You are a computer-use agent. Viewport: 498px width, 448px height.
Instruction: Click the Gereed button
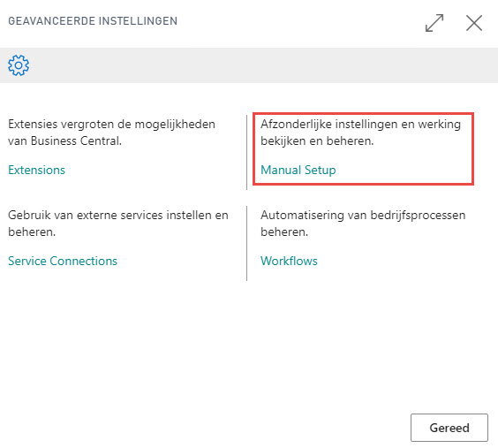point(449,428)
